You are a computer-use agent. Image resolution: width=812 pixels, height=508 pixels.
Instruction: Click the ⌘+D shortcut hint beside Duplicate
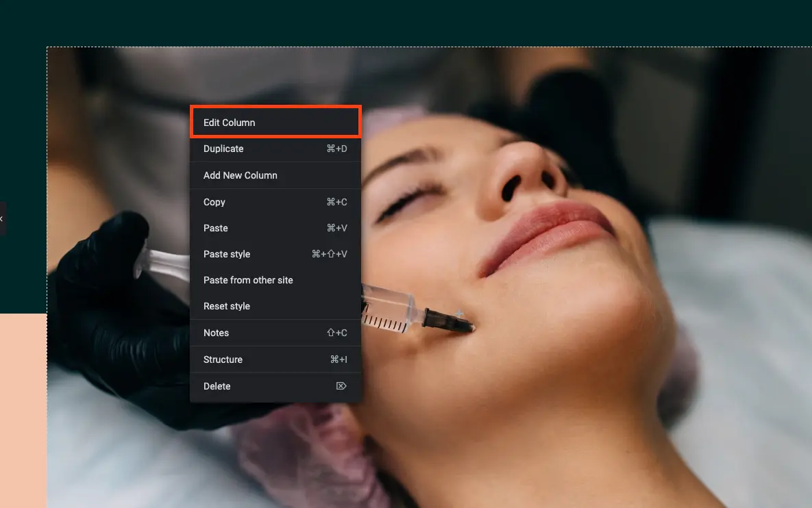[336, 149]
